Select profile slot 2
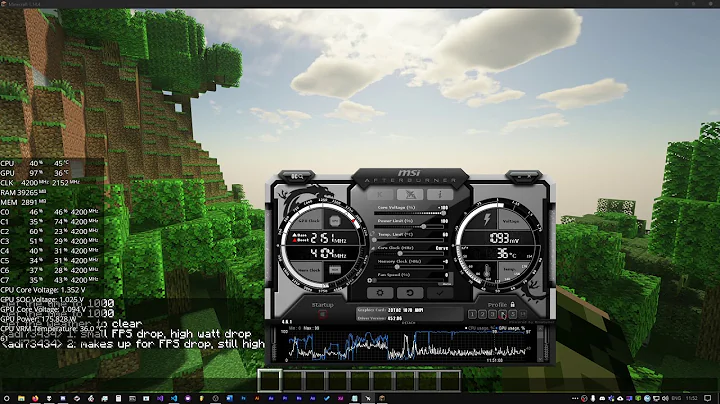 tap(482, 314)
